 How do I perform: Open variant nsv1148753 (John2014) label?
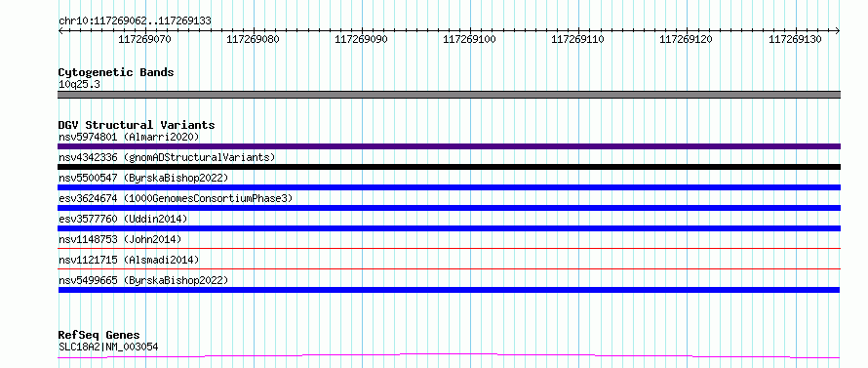[120, 239]
